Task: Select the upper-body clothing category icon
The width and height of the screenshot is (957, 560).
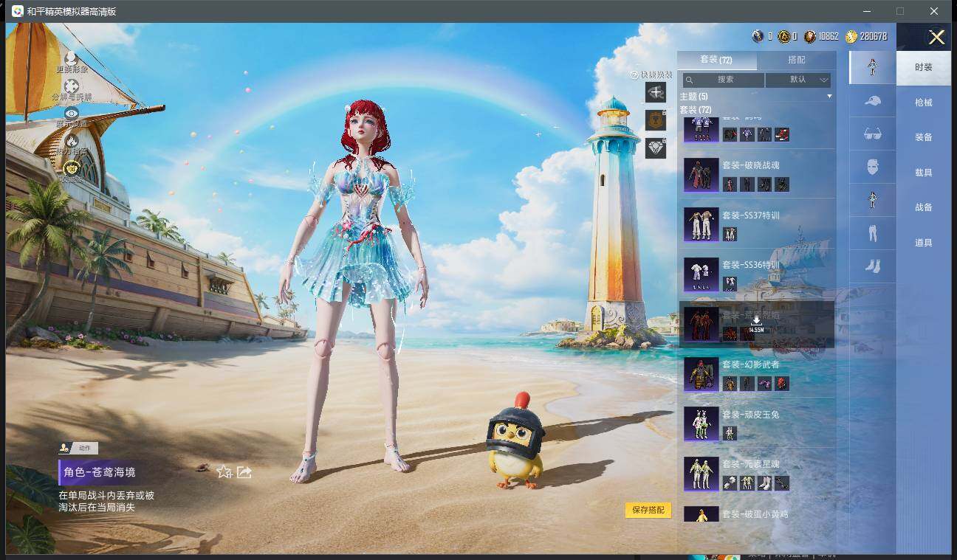Action: 872,200
